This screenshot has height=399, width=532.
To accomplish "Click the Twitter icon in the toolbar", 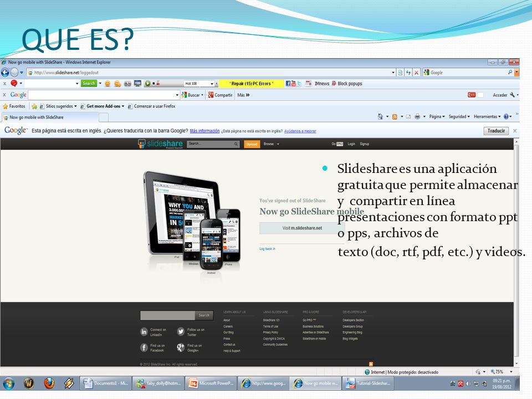I will point(300,84).
